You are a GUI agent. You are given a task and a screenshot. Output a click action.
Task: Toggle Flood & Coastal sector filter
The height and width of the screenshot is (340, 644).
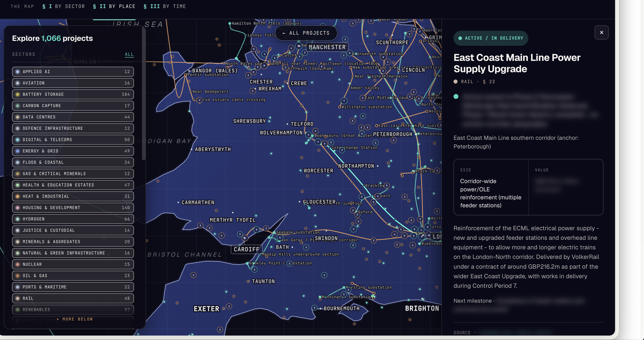pyautogui.click(x=73, y=162)
